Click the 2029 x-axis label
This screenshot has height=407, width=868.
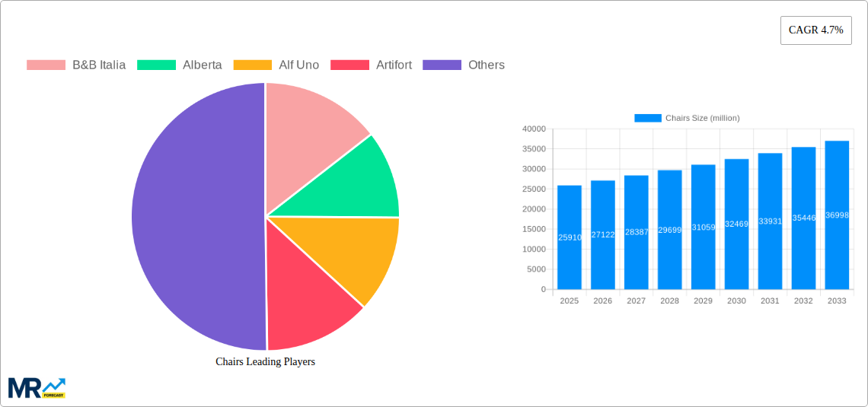(x=704, y=300)
